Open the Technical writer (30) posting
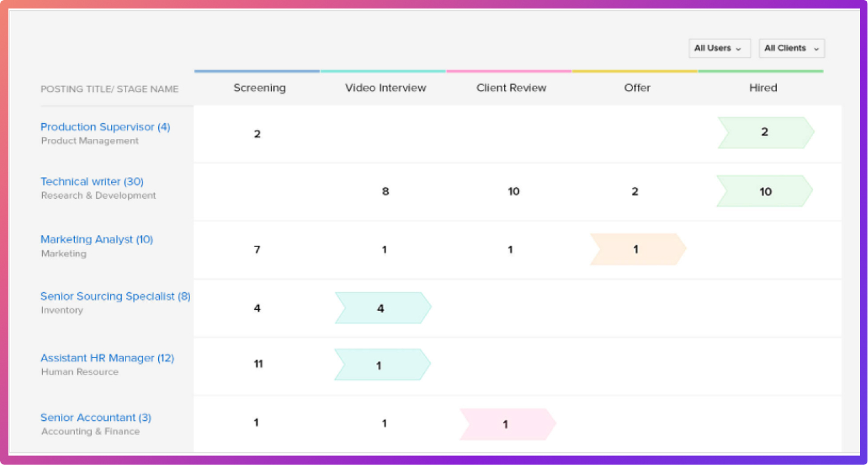This screenshot has width=868, height=465. click(x=92, y=181)
